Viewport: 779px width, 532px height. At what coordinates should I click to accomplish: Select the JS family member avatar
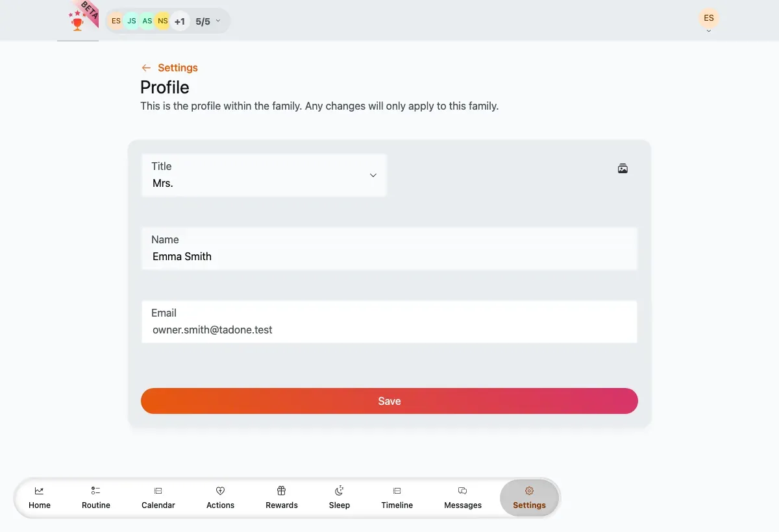132,21
